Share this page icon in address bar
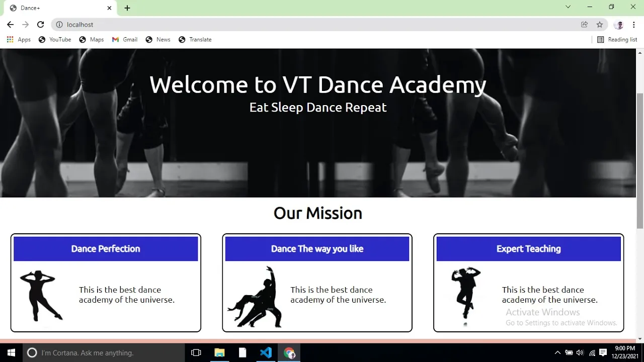 584,25
